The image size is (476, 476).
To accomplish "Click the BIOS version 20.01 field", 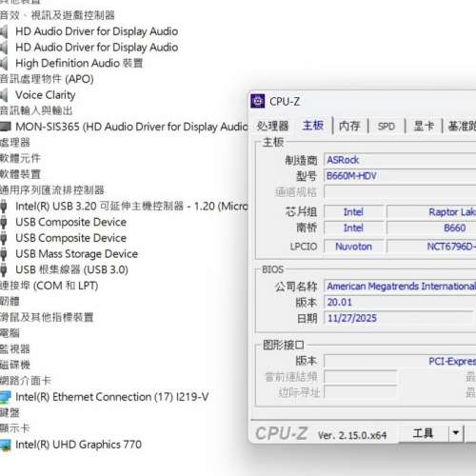I will pyautogui.click(x=399, y=302).
